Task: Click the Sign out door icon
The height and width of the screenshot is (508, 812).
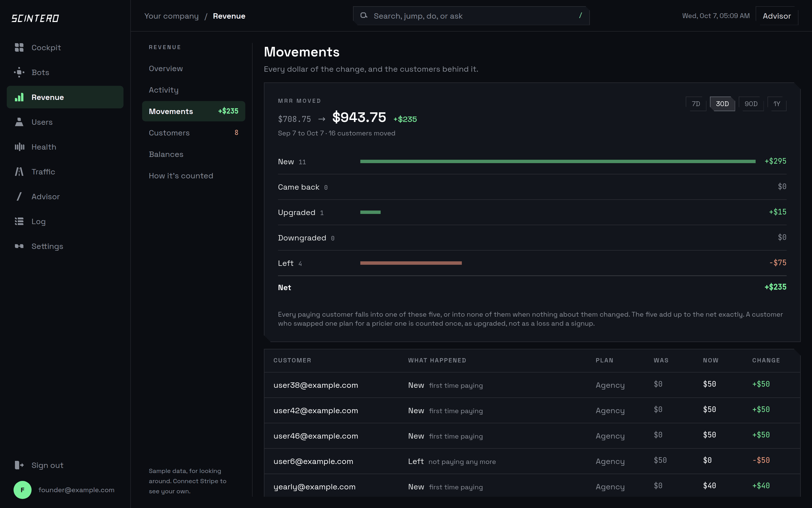Action: (x=19, y=465)
